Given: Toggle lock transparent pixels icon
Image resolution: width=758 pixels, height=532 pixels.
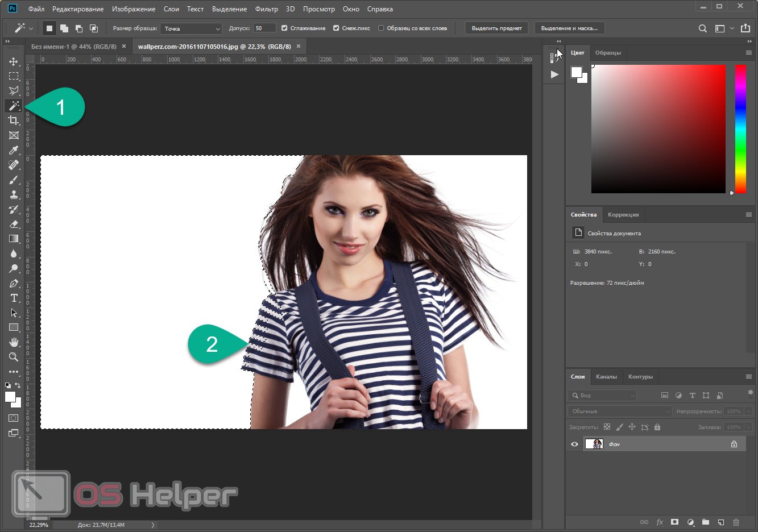Looking at the screenshot, I should 607,427.
